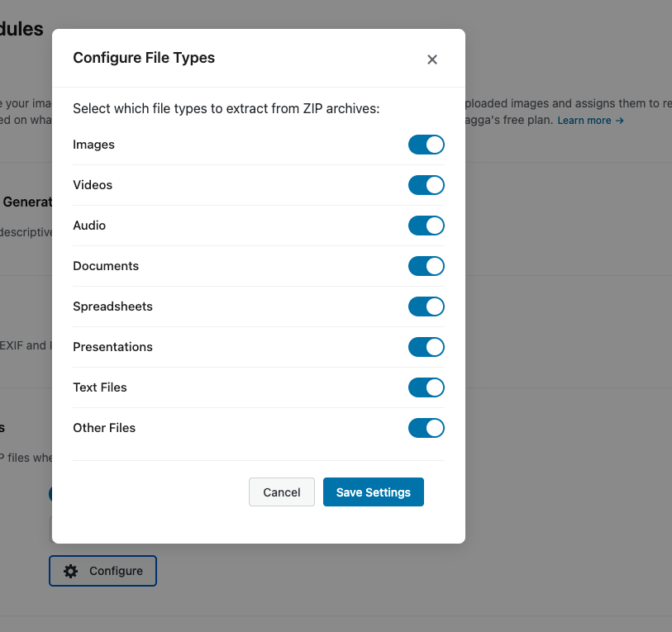The image size is (672, 632).
Task: Click the gear icon on Configure
Action: tap(71, 571)
